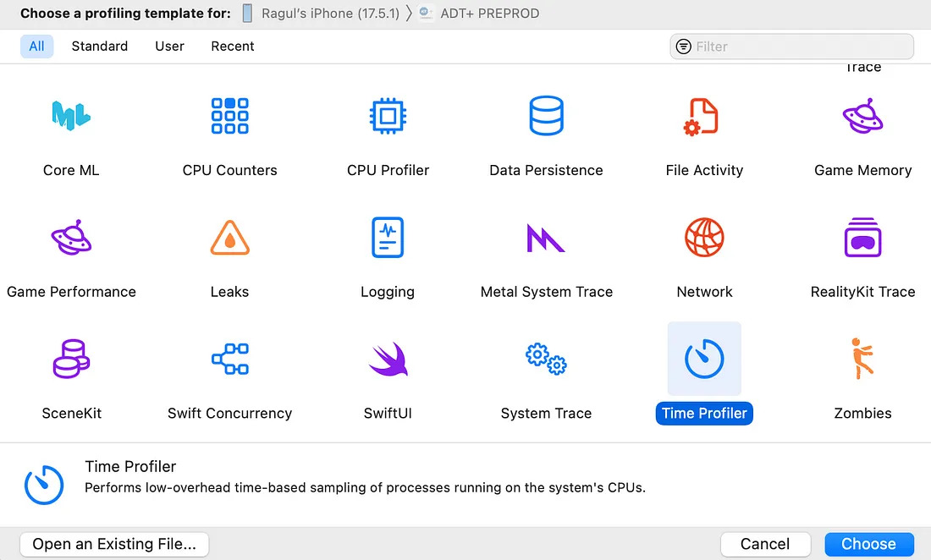Select the Time Profiler clock icon
This screenshot has height=560, width=931.
pos(704,359)
